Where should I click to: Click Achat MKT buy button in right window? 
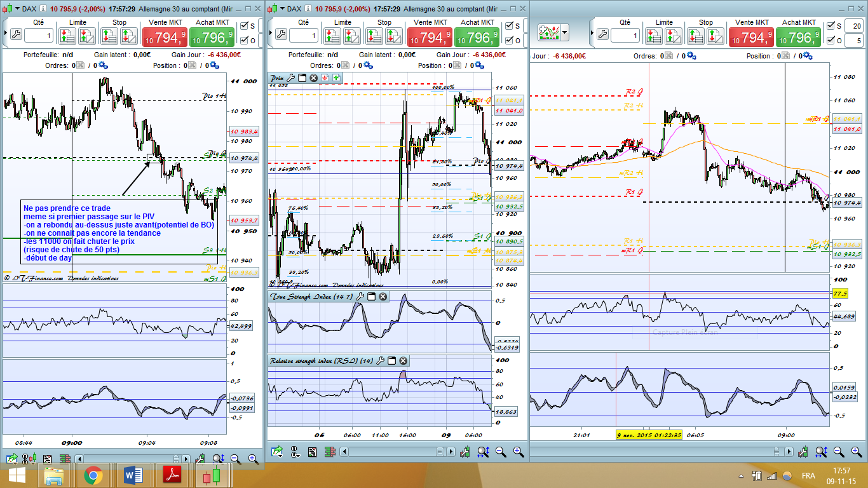pos(800,38)
